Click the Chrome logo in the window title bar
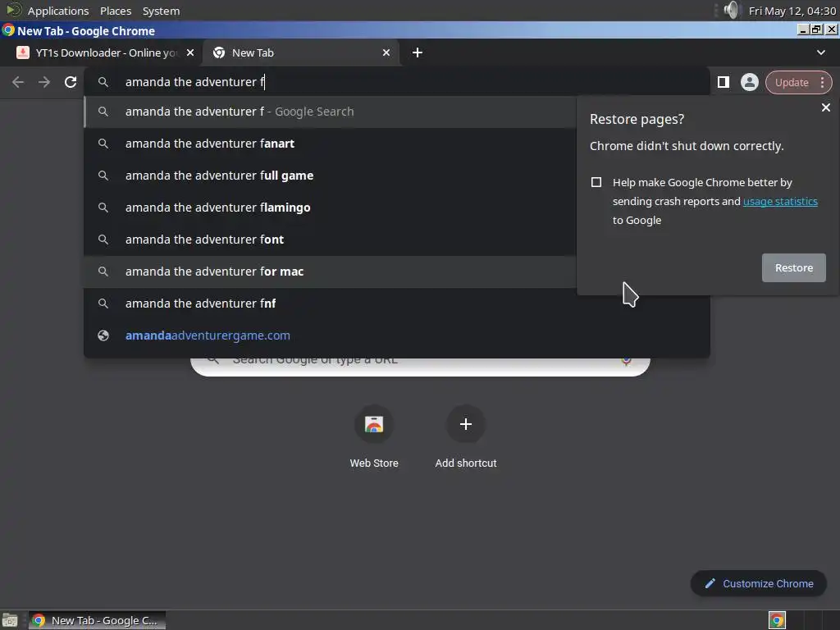840x630 pixels. [8, 30]
